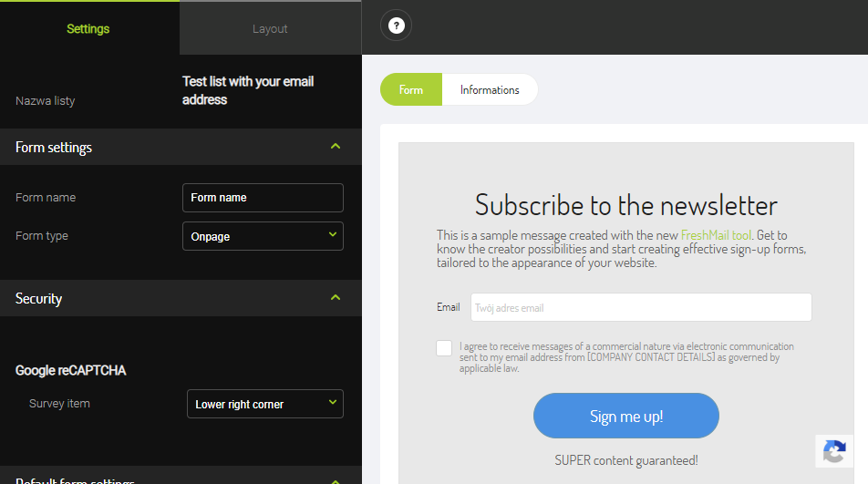Open the Survey item position dropdown

tap(264, 404)
